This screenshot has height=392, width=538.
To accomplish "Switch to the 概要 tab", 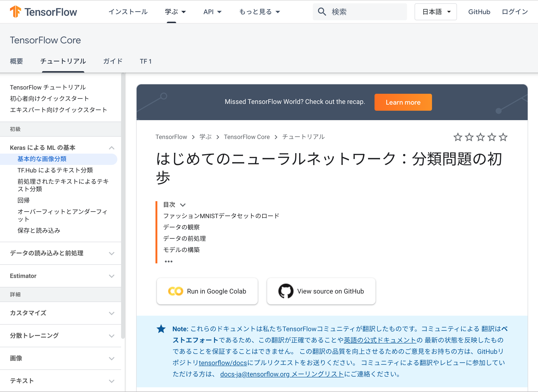I will pyautogui.click(x=16, y=61).
